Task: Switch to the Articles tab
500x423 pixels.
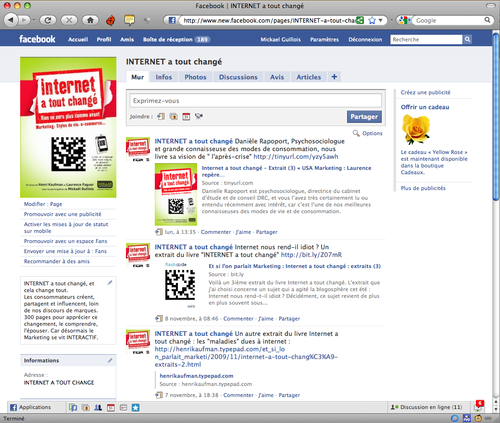Action: [309, 77]
